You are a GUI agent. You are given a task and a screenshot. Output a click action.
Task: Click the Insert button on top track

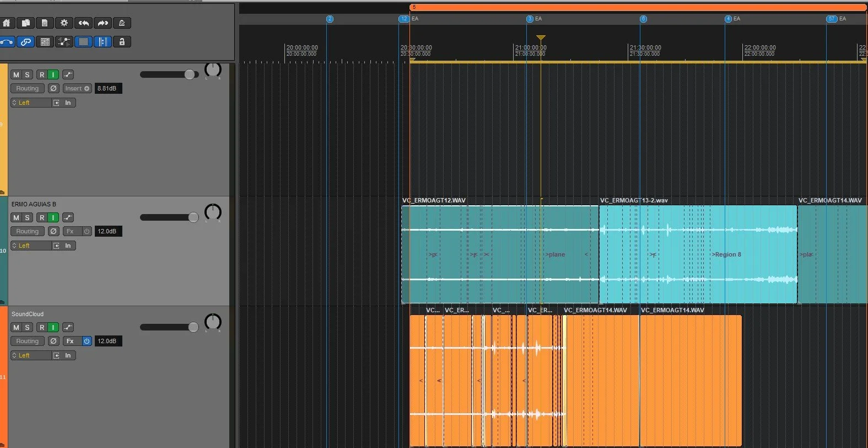click(77, 88)
